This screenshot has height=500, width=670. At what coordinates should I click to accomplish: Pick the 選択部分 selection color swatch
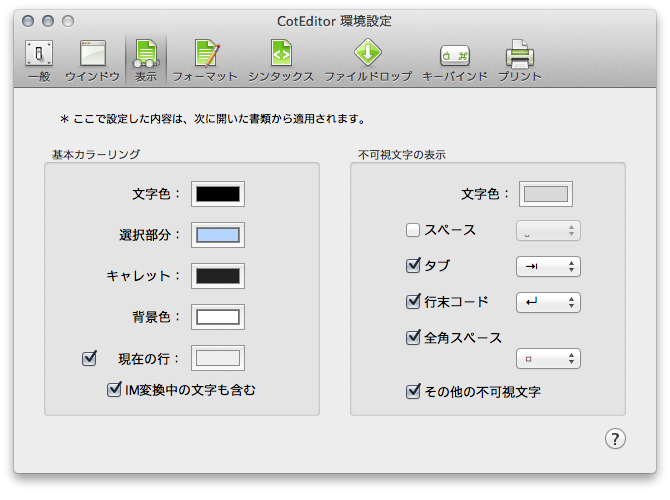point(218,235)
